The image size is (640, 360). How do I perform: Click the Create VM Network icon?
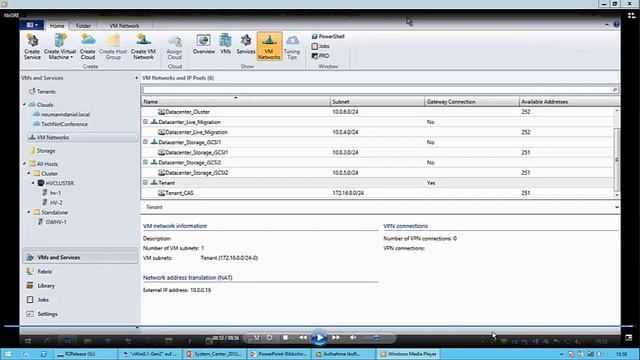143,47
